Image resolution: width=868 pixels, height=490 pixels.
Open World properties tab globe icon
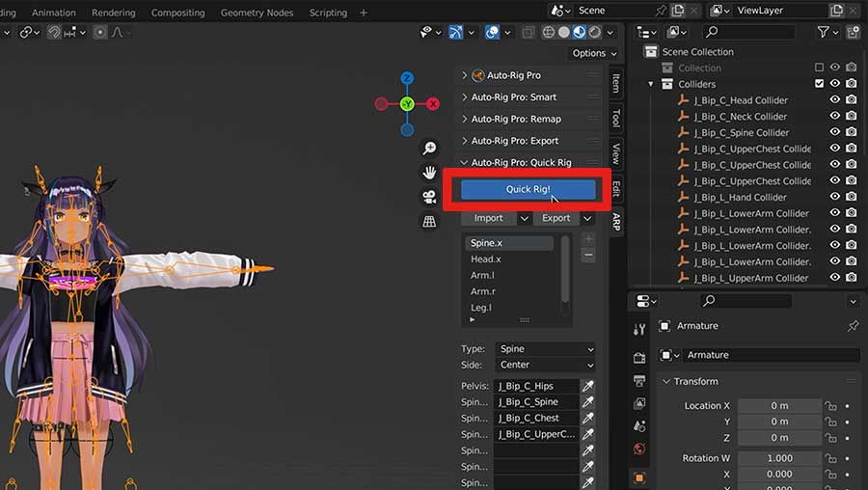pyautogui.click(x=639, y=449)
